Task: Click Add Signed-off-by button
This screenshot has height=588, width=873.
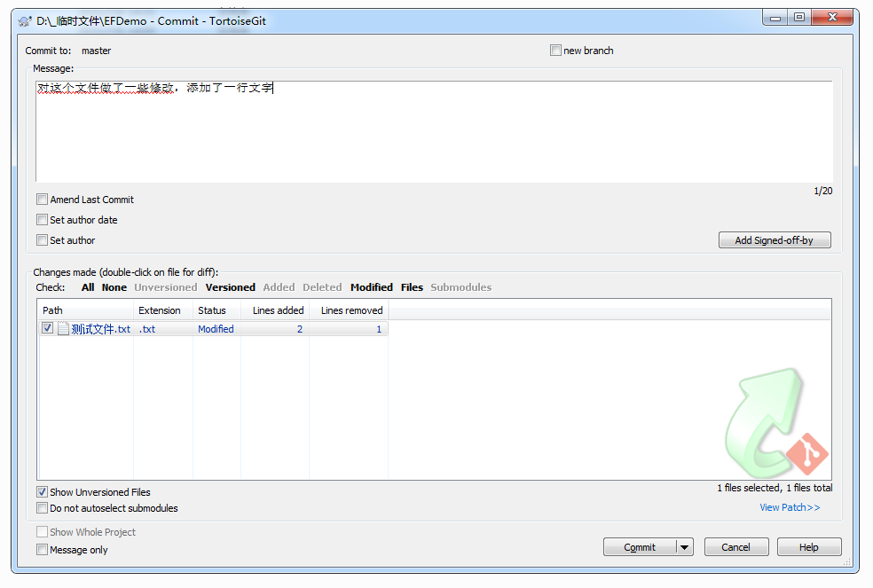Action: pyautogui.click(x=775, y=240)
